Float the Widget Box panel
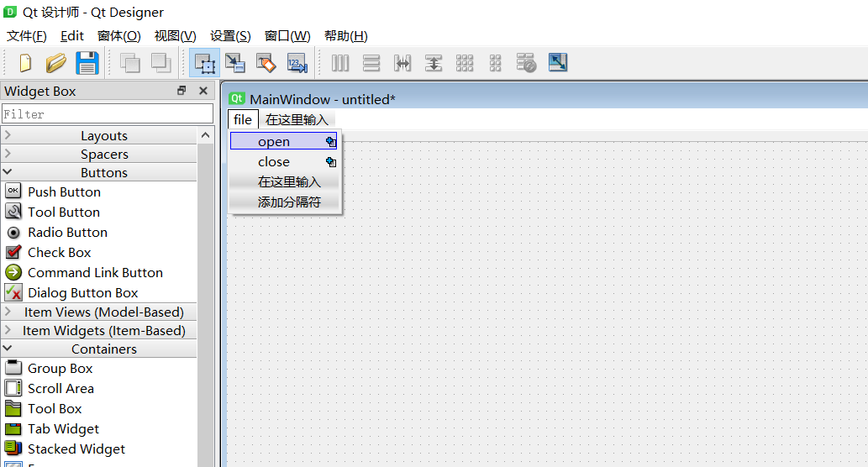 tap(181, 91)
